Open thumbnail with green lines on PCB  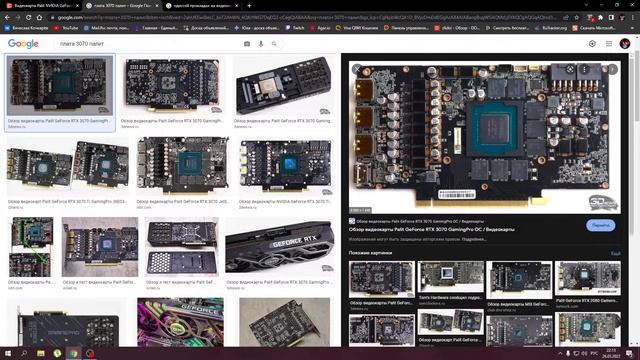[31, 247]
